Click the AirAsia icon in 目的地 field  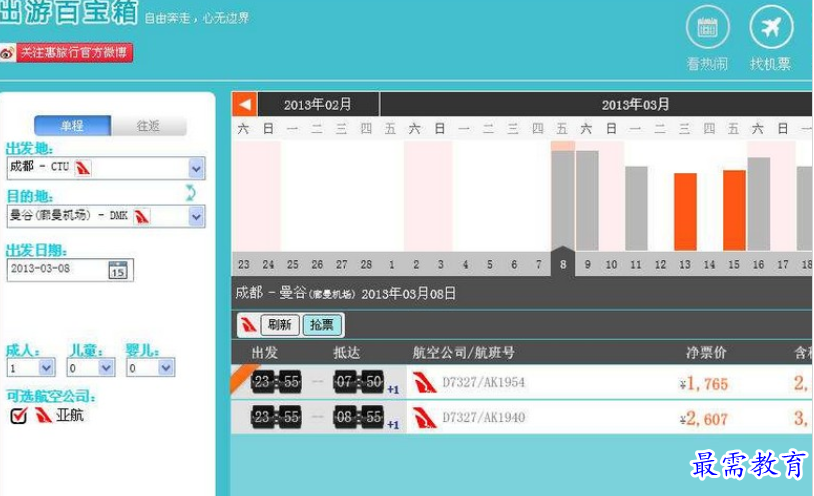pyautogui.click(x=141, y=216)
